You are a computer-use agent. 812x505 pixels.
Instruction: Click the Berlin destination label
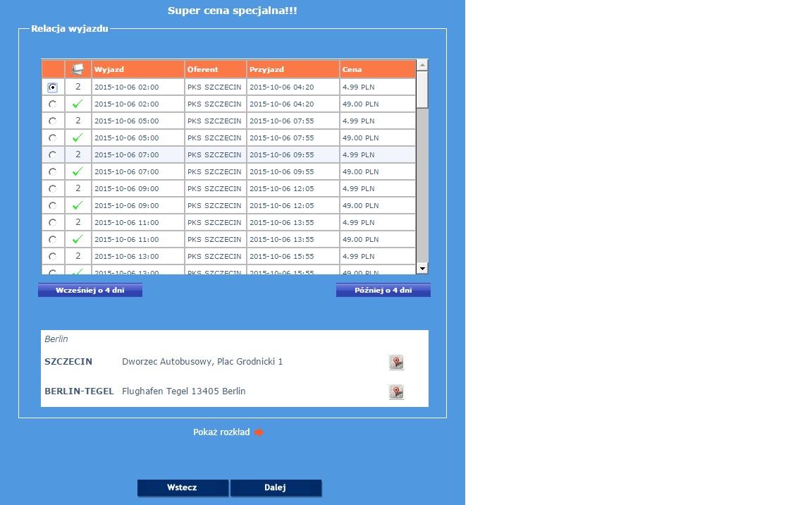(x=56, y=339)
